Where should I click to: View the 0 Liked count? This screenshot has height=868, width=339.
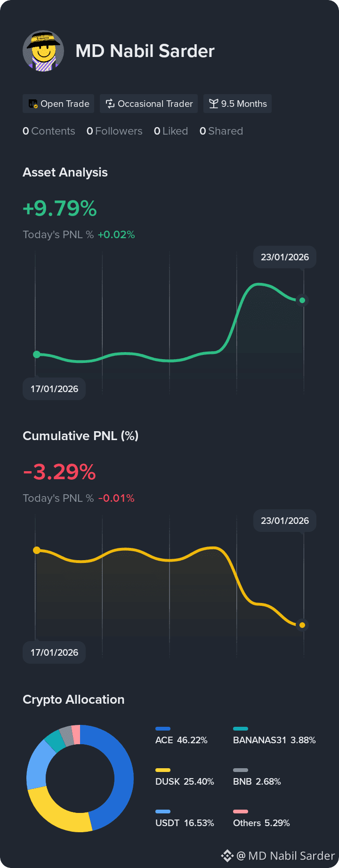click(171, 131)
